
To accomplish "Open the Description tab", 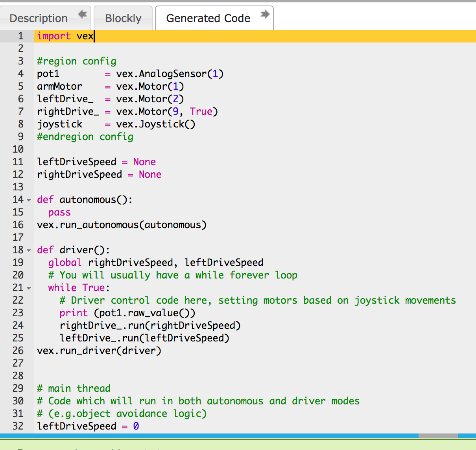I will point(39,18).
